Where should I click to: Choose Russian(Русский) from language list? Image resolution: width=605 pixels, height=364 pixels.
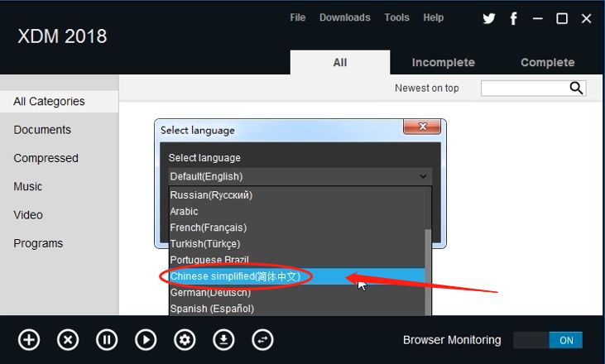pyautogui.click(x=297, y=195)
